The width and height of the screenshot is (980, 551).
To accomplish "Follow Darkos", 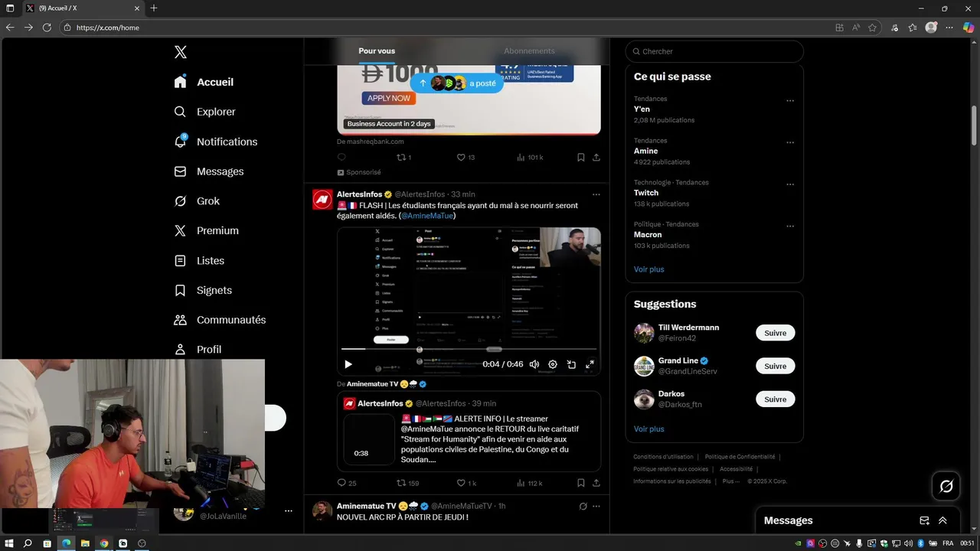I will 776,399.
